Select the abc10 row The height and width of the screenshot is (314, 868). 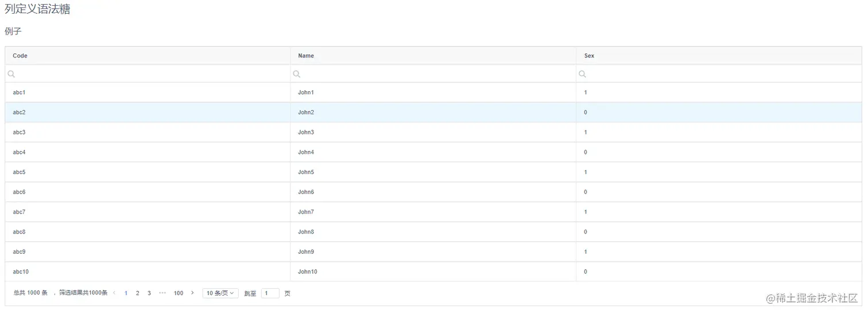[x=21, y=272]
